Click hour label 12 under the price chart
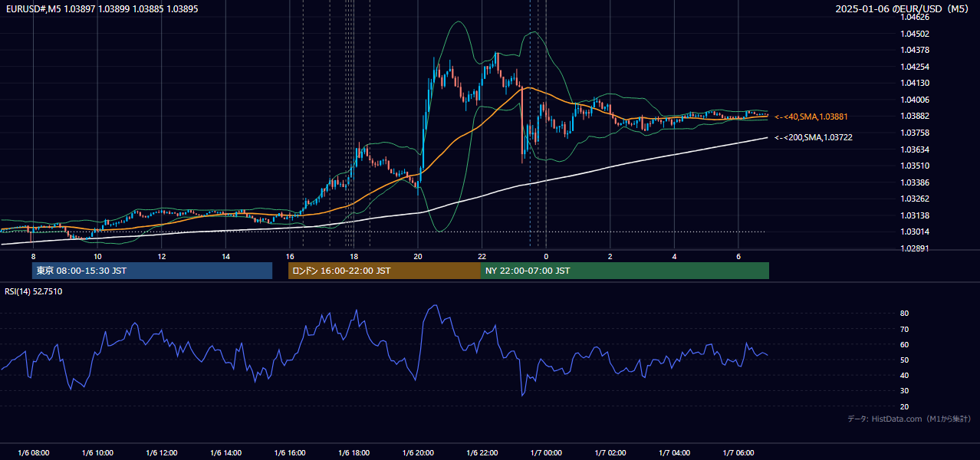 pyautogui.click(x=162, y=256)
